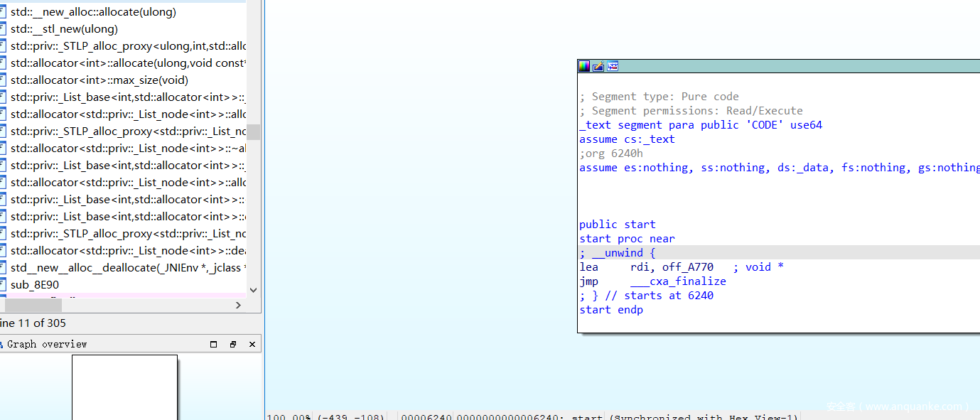Click the highlighted '; __unwind {' line
Image resolution: width=980 pixels, height=420 pixels.
(780, 253)
